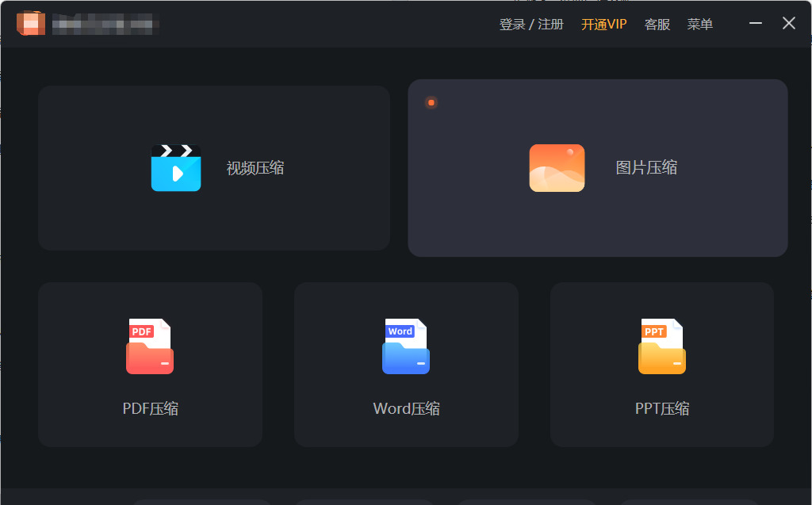Screen dimensions: 812x505
Task: Click 开通VIP to upgrade membership
Action: point(603,25)
